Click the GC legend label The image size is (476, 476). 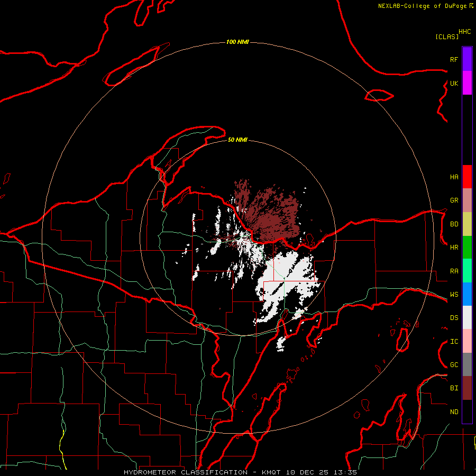click(x=454, y=365)
